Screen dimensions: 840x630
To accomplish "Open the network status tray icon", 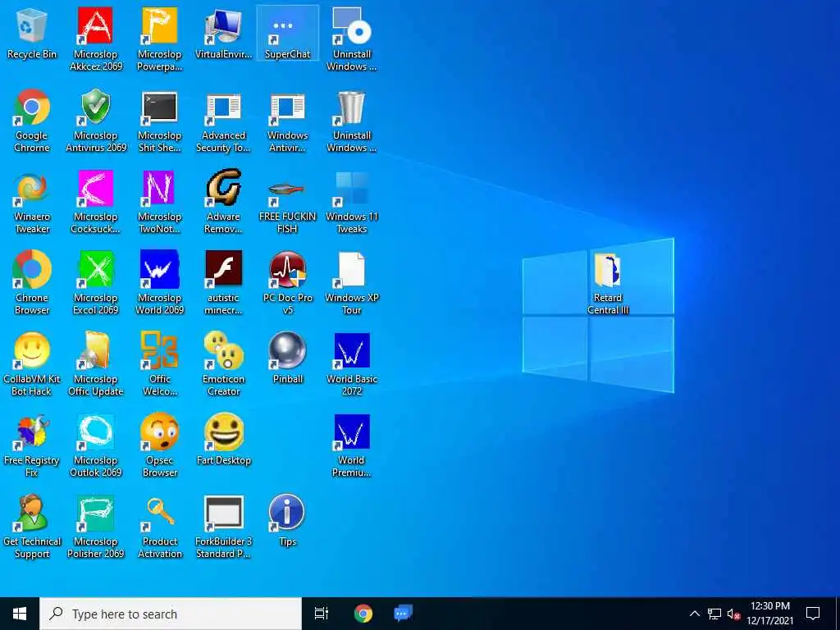I will tap(714, 614).
